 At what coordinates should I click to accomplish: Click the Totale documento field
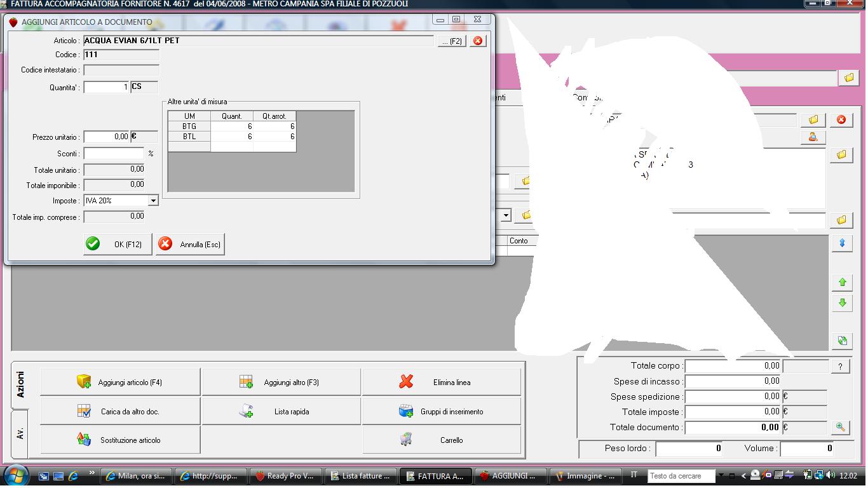(x=733, y=428)
